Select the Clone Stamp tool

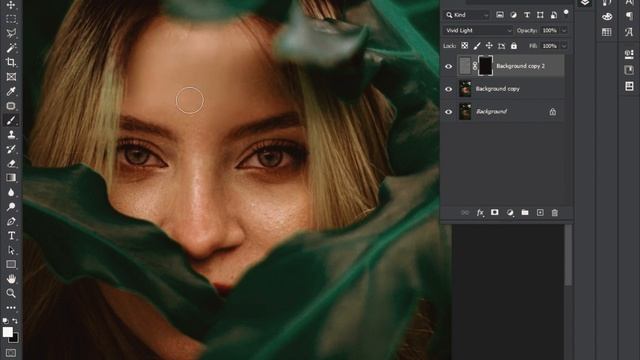click(x=11, y=134)
